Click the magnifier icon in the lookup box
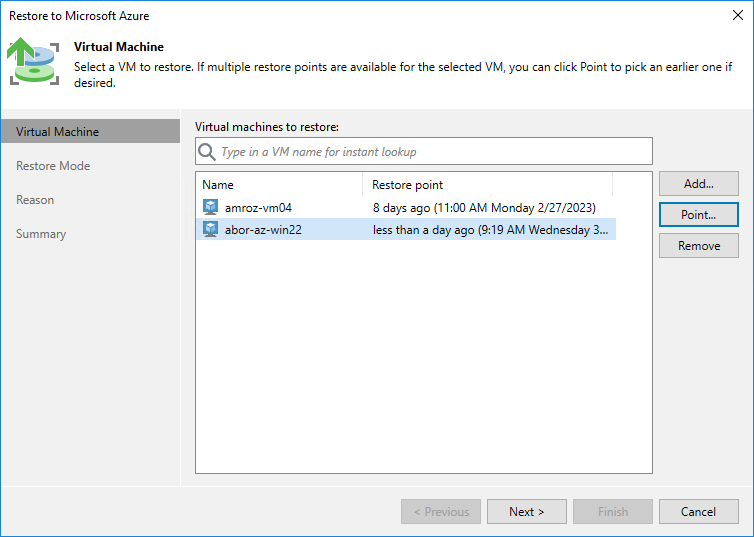 tap(207, 152)
